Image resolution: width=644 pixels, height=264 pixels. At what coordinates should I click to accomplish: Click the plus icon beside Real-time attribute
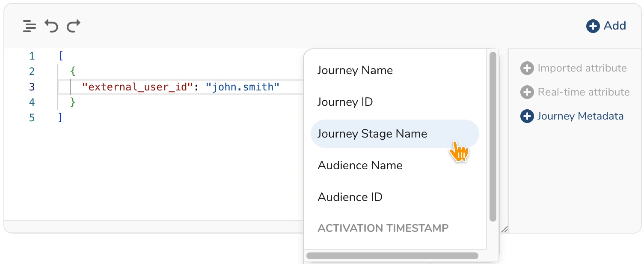(x=527, y=92)
